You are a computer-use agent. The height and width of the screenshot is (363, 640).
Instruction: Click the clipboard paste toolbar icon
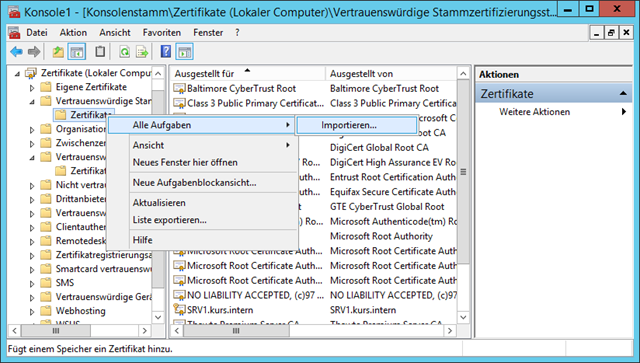100,52
